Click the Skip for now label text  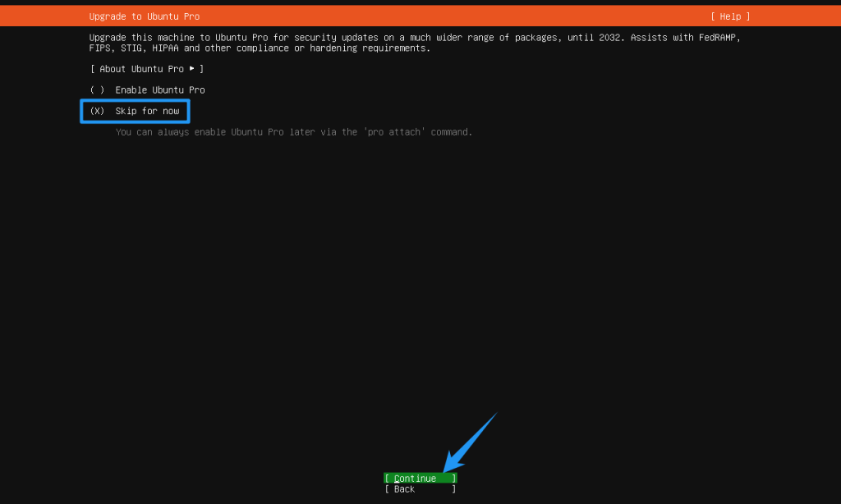[147, 111]
